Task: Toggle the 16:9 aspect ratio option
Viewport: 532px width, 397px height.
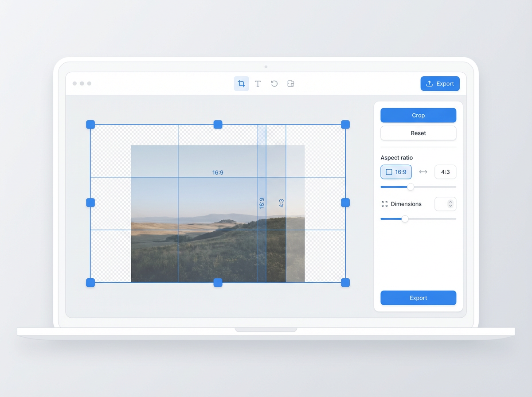Action: (396, 172)
